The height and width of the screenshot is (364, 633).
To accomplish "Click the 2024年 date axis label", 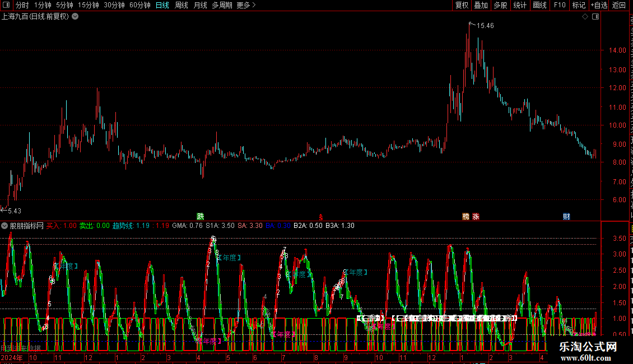I will tap(12, 357).
